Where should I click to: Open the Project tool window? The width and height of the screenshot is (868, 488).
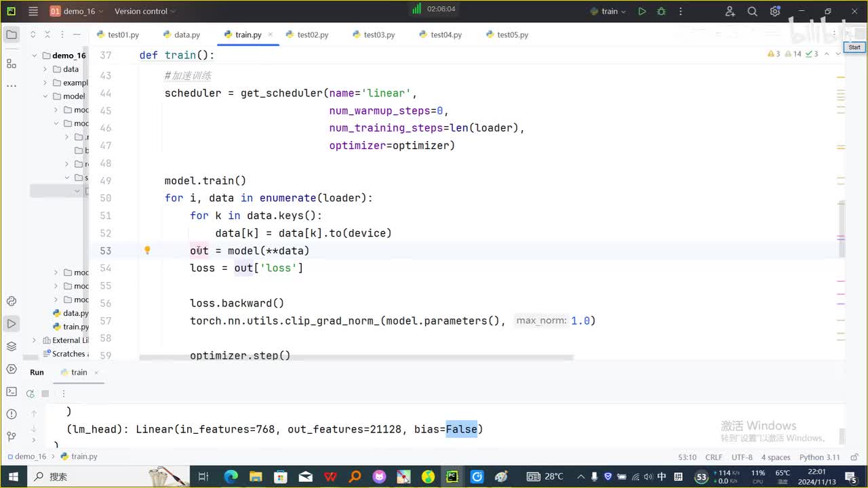[x=12, y=35]
